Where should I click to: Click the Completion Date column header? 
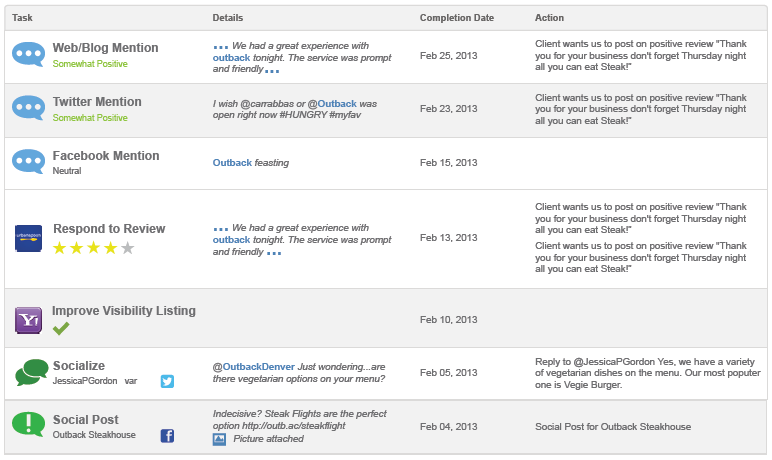point(457,18)
